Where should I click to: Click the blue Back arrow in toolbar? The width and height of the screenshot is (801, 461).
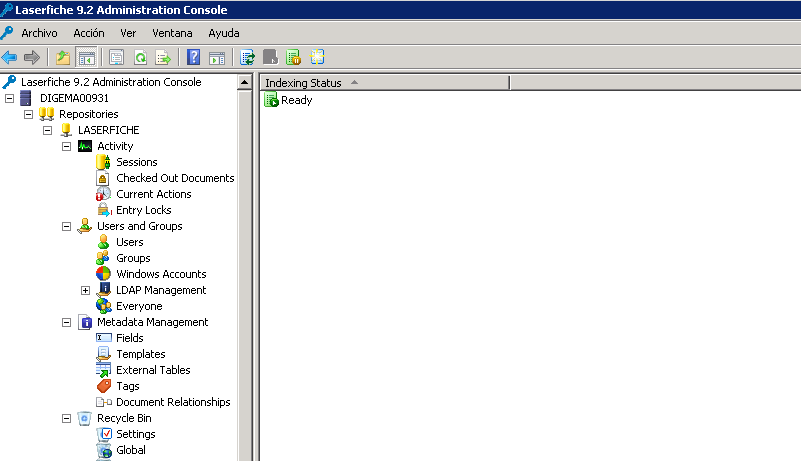[9, 57]
